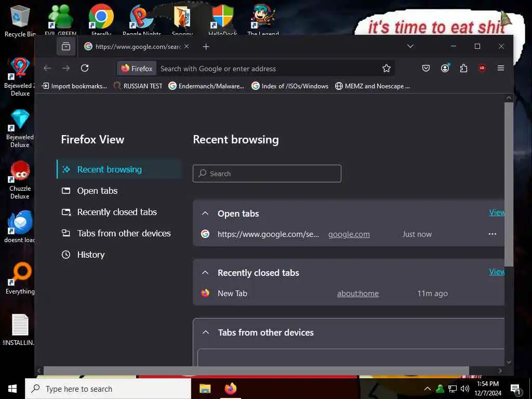532x399 pixels.
Task: Open the Chuzzle Deluxe desktop icon
Action: [20, 180]
